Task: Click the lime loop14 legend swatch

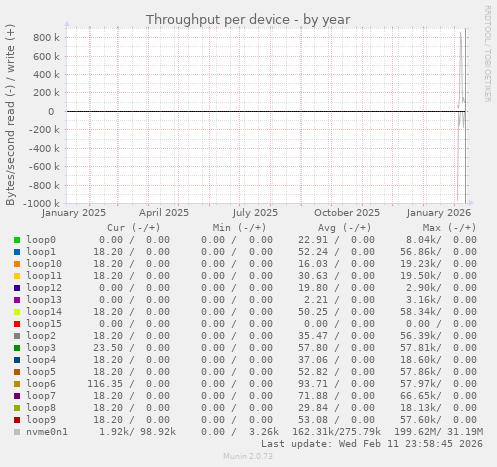Action: tap(17, 312)
